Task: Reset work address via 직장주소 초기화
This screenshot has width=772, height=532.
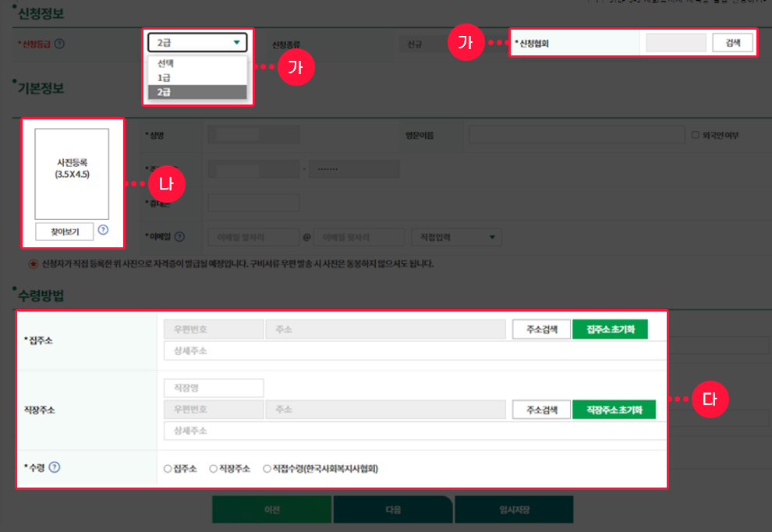Action: (x=616, y=409)
